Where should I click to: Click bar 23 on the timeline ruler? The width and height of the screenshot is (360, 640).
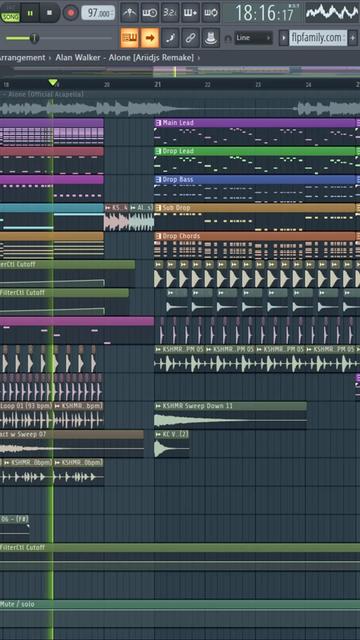click(x=258, y=85)
